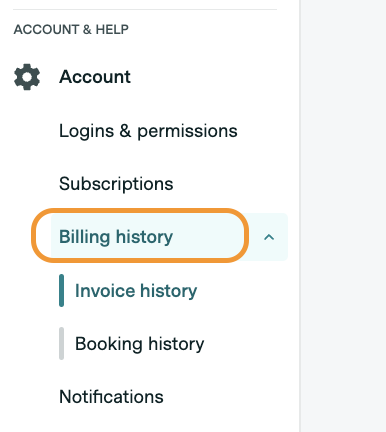Click the up caret next to Billing history
The image size is (386, 432).
269,237
